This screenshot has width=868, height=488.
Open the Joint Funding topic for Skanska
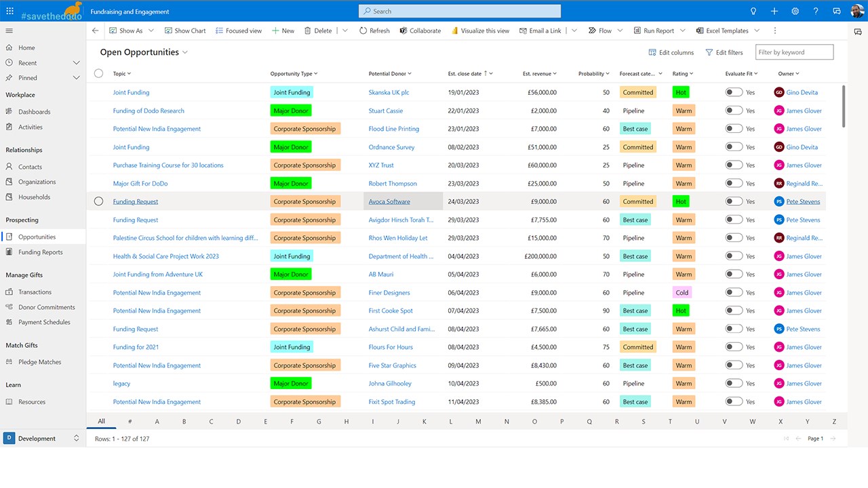[132, 92]
